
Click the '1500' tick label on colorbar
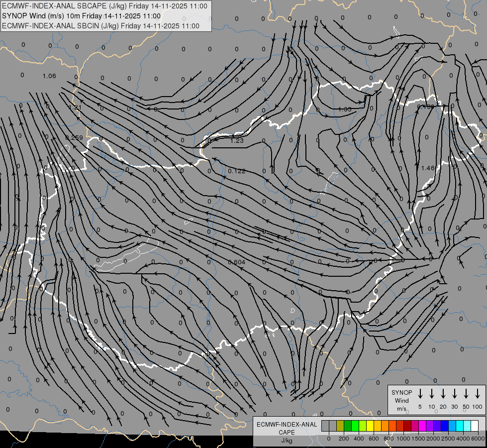(x=418, y=439)
